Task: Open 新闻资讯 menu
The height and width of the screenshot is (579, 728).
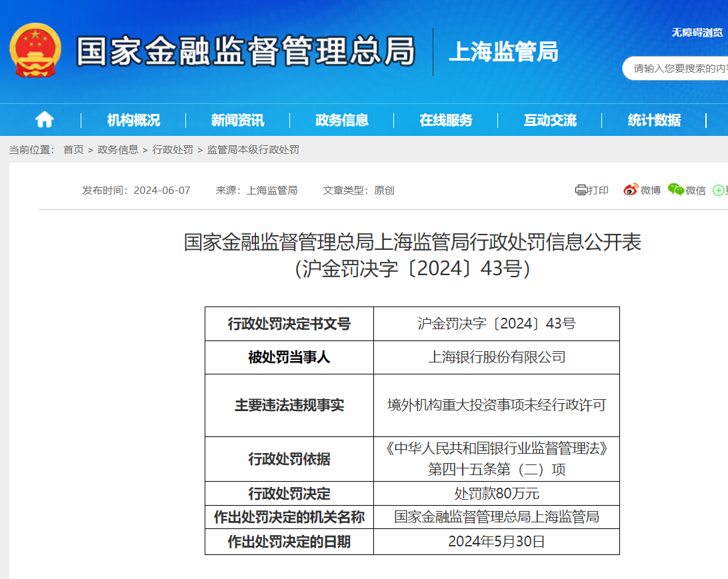Action: point(238,120)
